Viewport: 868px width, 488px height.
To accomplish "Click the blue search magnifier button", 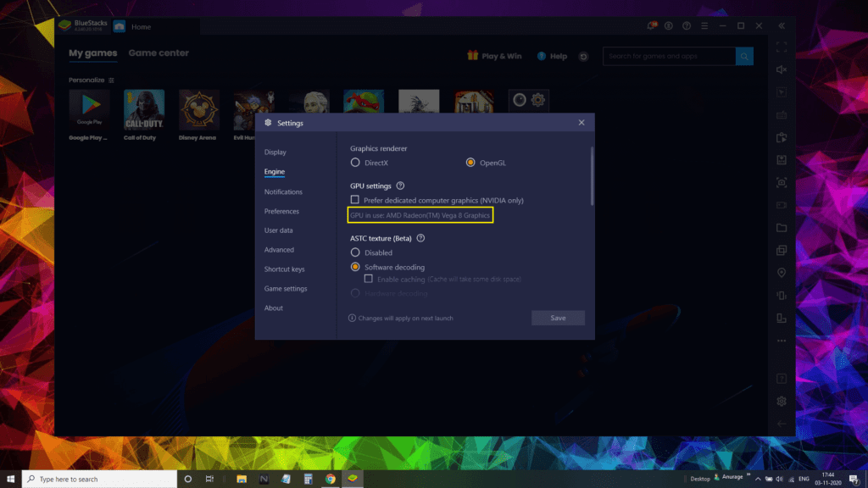I will (744, 56).
